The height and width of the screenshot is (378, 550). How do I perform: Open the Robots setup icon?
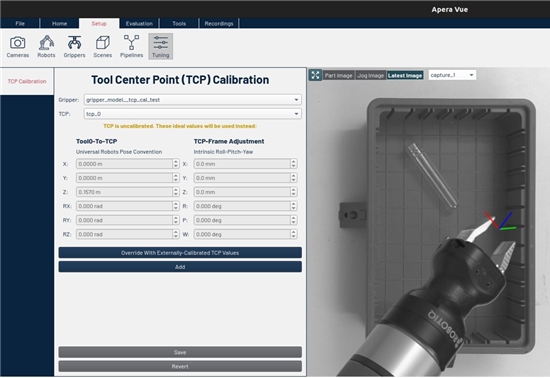pyautogui.click(x=46, y=46)
